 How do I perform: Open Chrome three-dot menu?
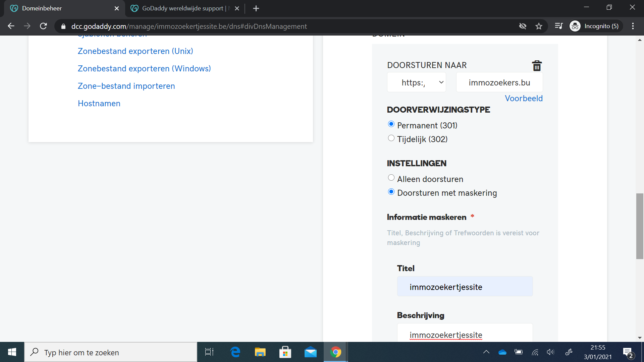coord(633,26)
